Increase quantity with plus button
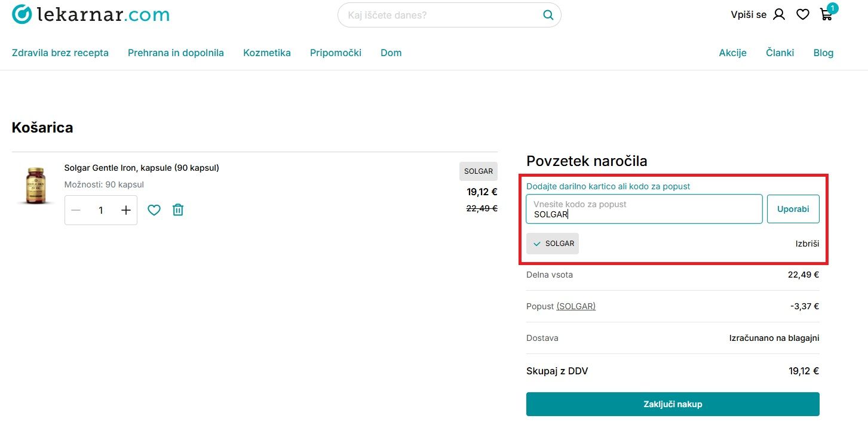 pos(126,210)
